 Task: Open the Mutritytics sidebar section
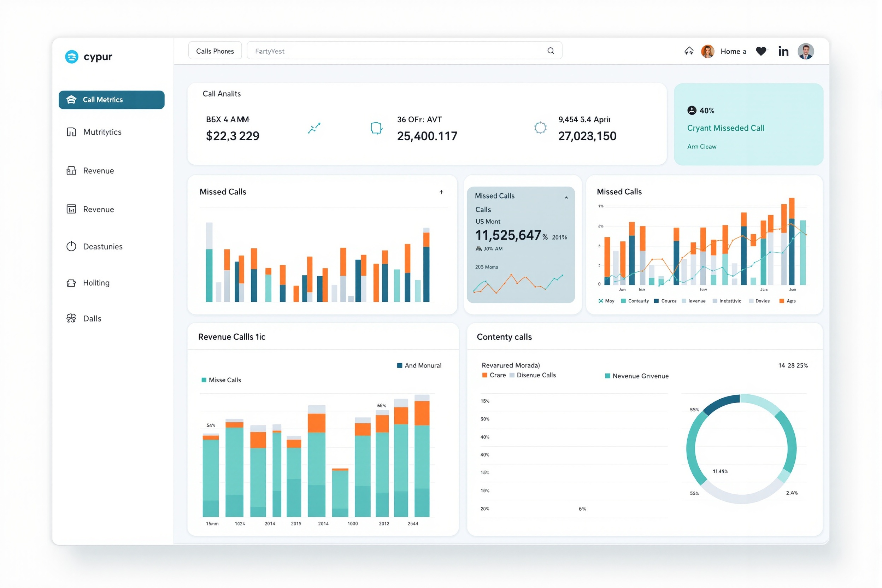coord(102,131)
